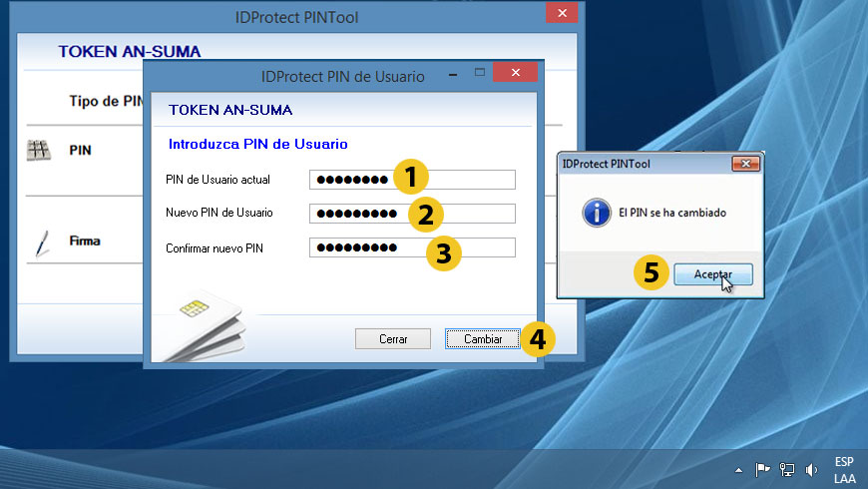Click the Firma pen icon in PINTool

[x=42, y=244]
